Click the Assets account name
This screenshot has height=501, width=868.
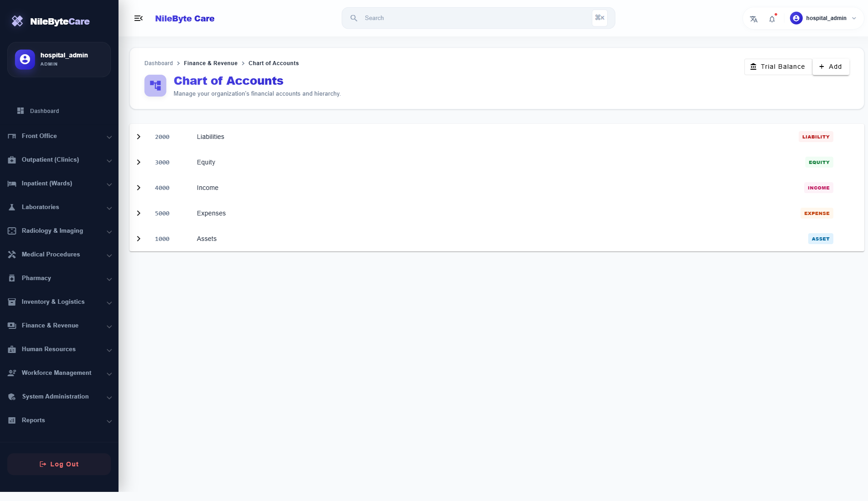point(207,239)
